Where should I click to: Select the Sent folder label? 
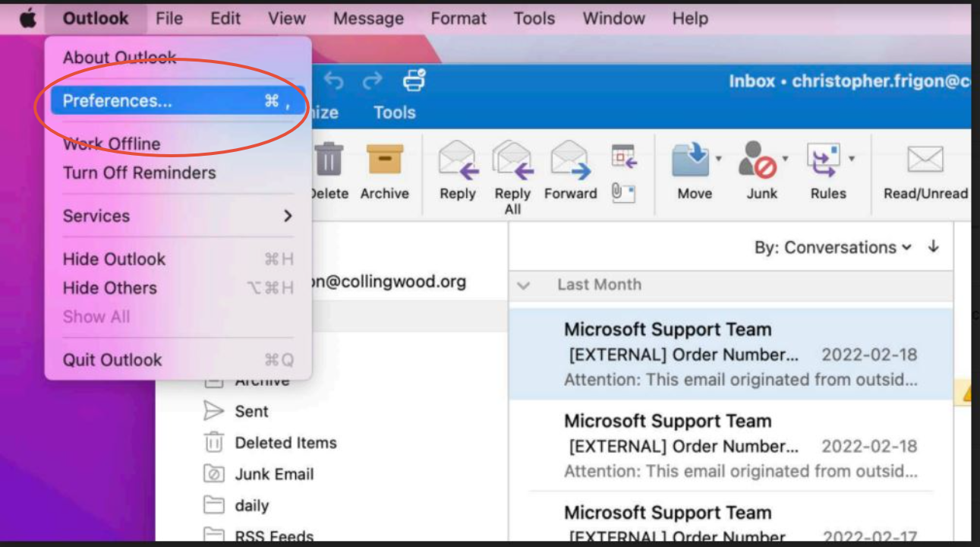(251, 411)
